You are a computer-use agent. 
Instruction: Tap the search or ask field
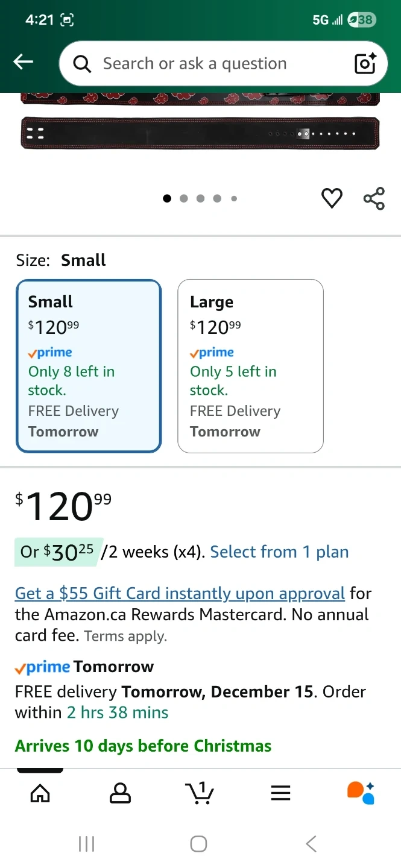[x=205, y=63]
